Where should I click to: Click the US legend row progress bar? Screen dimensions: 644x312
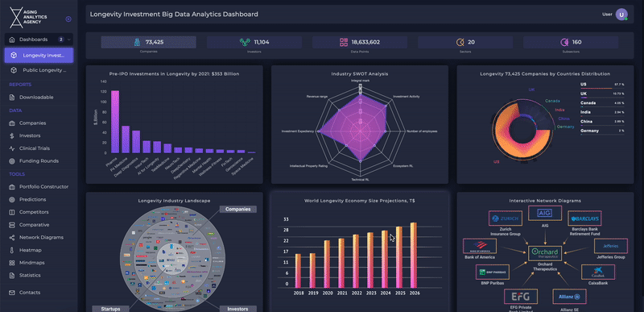[602, 88]
